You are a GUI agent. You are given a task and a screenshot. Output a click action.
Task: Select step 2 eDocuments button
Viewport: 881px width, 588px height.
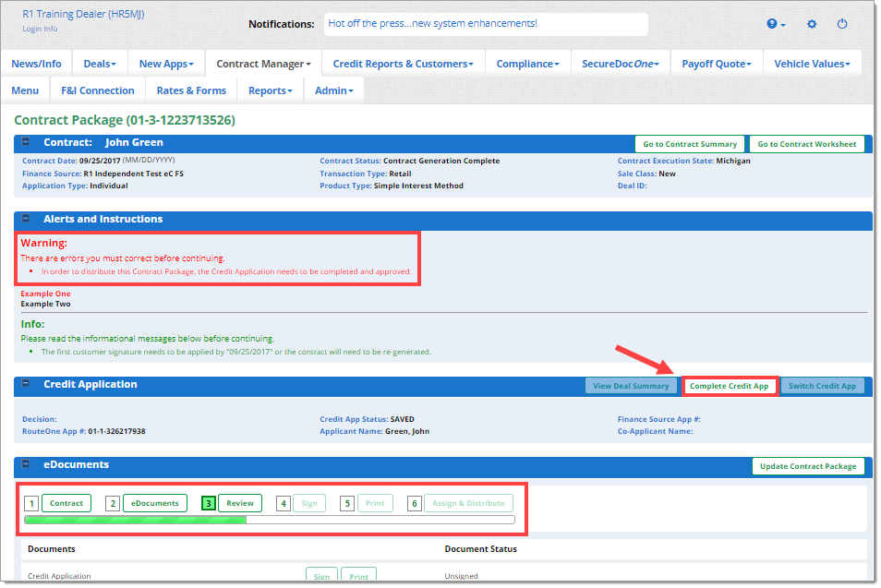[154, 503]
